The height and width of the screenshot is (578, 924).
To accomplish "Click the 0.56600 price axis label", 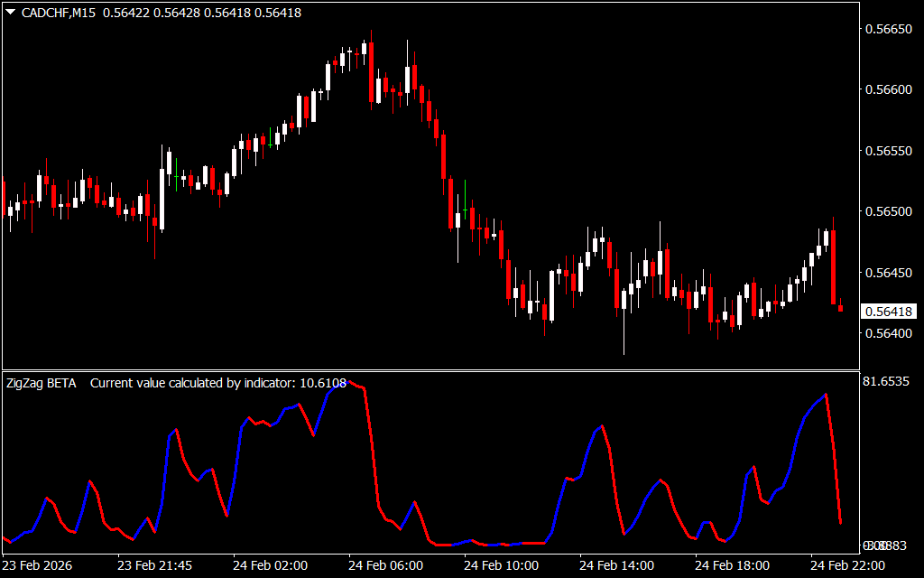I will pos(888,90).
